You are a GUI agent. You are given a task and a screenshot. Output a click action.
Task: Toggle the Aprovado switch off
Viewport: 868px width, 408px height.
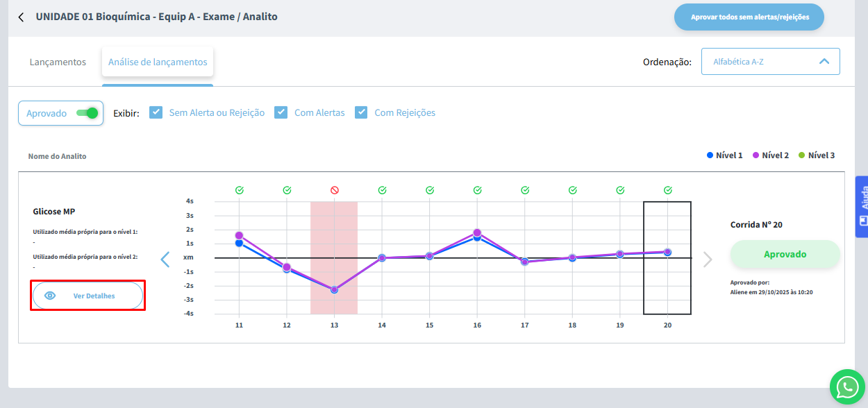[x=87, y=113]
